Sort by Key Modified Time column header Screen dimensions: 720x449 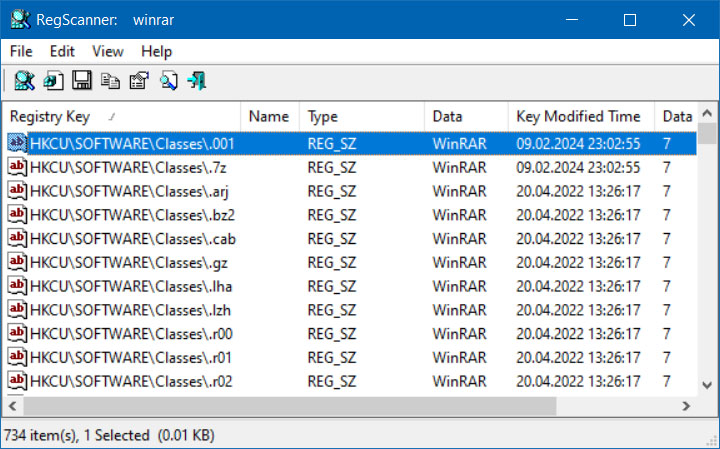point(581,117)
